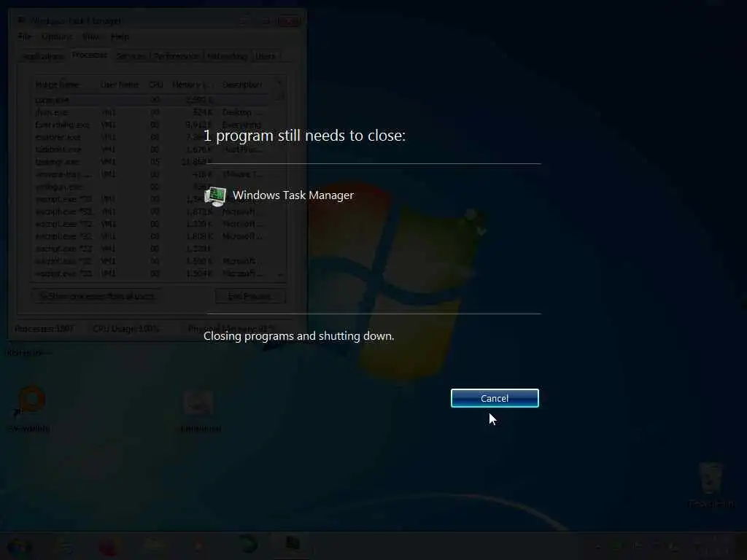Click the Cancel button to abort shutdown
The image size is (747, 560).
tap(495, 398)
